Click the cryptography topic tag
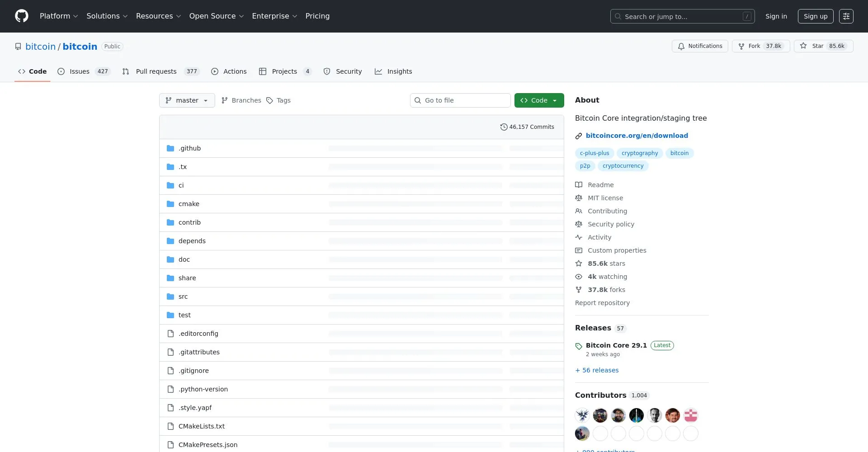The height and width of the screenshot is (452, 868). (x=640, y=153)
